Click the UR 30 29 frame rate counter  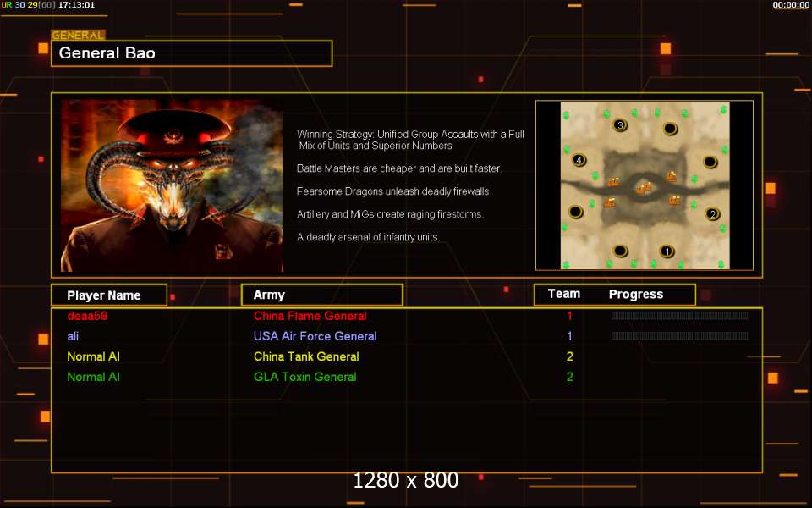coord(29,5)
